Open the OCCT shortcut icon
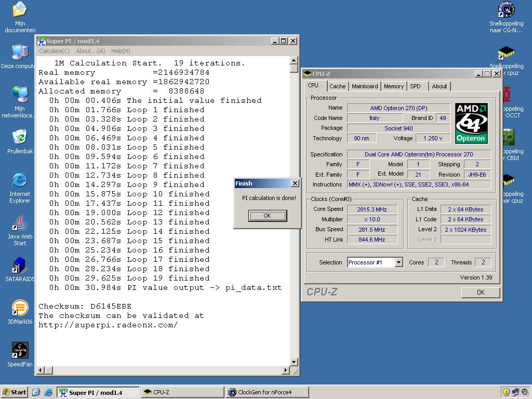This screenshot has width=532, height=399. (x=507, y=95)
